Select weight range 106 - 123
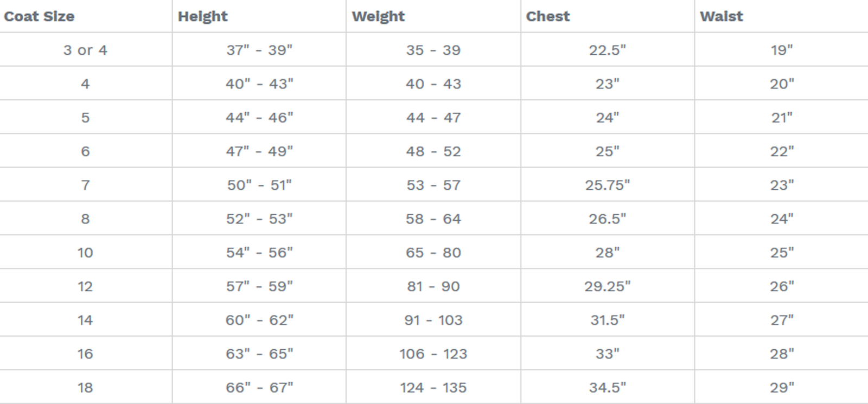Image resolution: width=868 pixels, height=404 pixels. point(433,354)
